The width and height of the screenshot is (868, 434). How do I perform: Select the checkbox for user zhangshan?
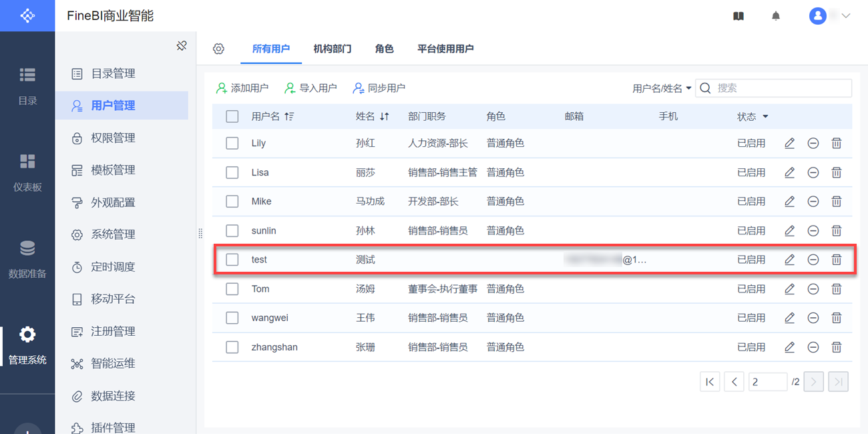[232, 347]
